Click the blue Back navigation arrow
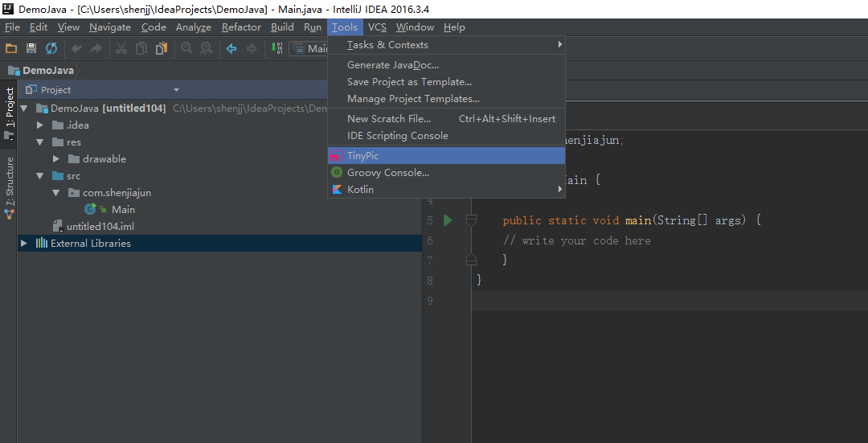Screen dimensions: 868x443 point(231,49)
